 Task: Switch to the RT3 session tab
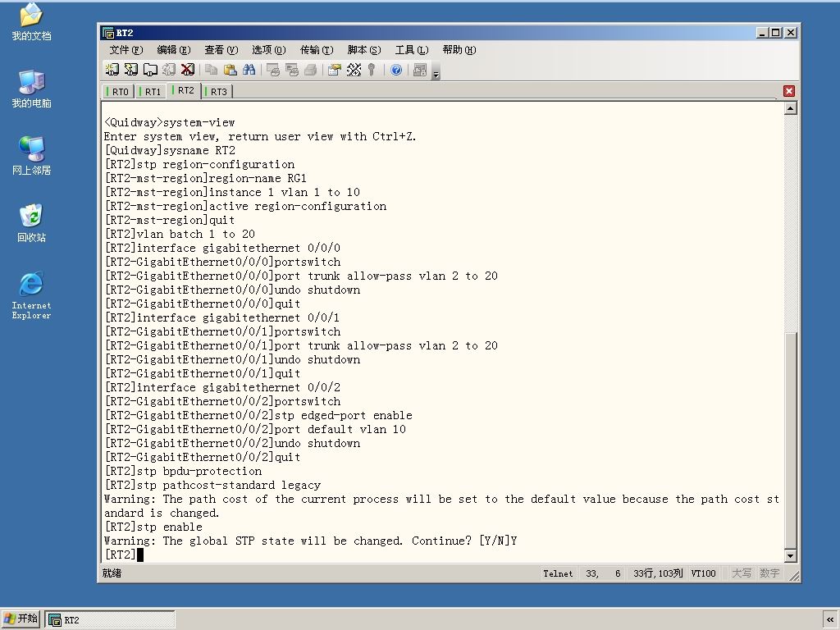click(x=217, y=92)
